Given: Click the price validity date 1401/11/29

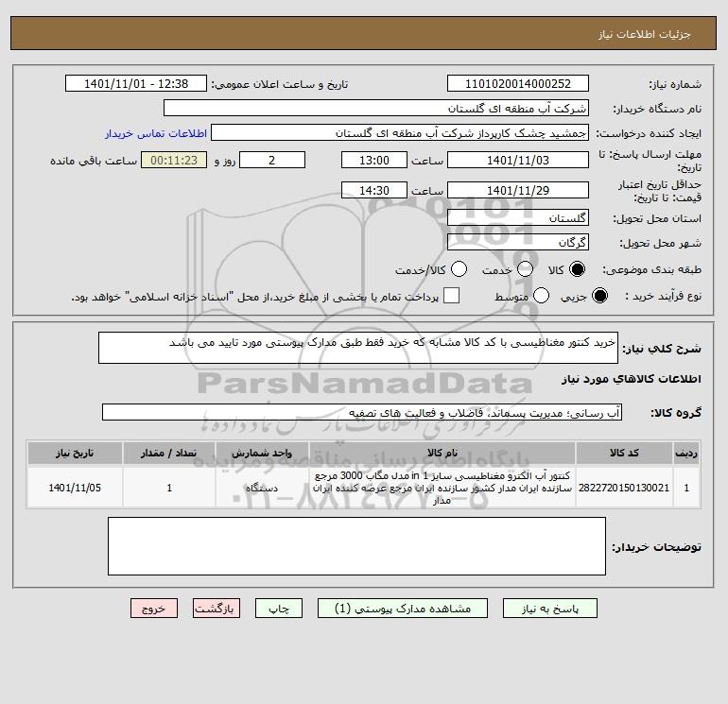Looking at the screenshot, I should tap(518, 190).
